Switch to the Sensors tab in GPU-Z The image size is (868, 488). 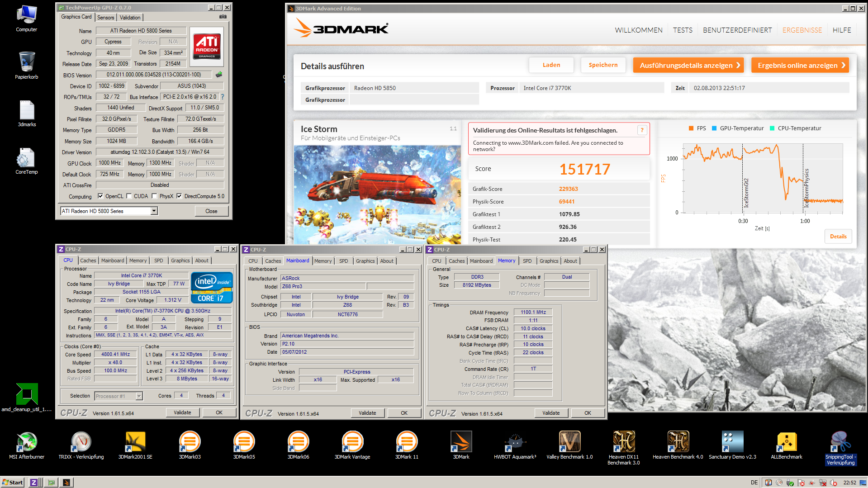[106, 18]
